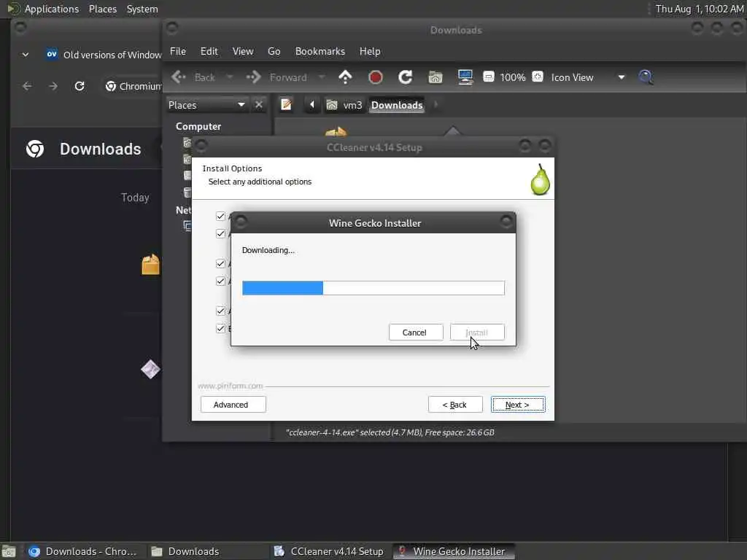
Task: Toggle the third checkbox in Install Options
Action: point(220,264)
